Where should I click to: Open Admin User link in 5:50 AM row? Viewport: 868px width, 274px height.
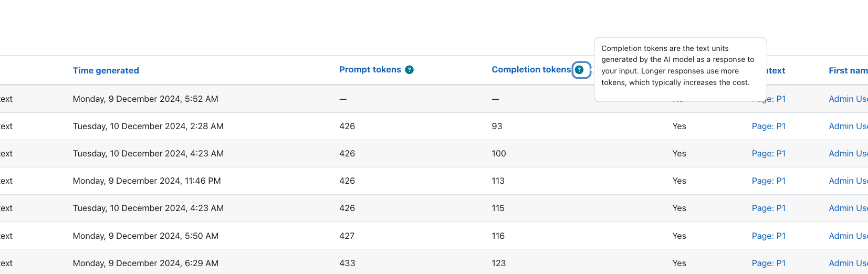pos(848,236)
